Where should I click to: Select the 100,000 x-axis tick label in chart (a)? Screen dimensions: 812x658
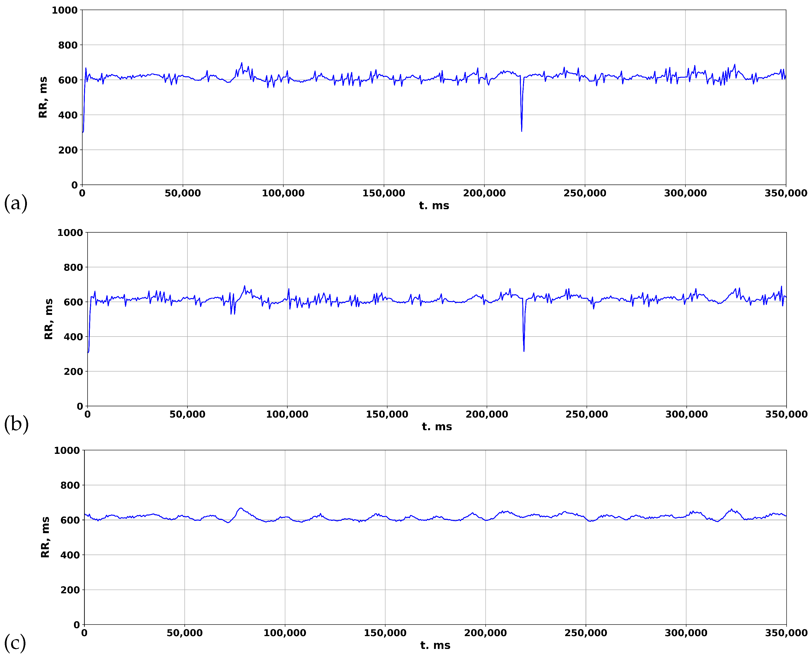click(x=283, y=193)
